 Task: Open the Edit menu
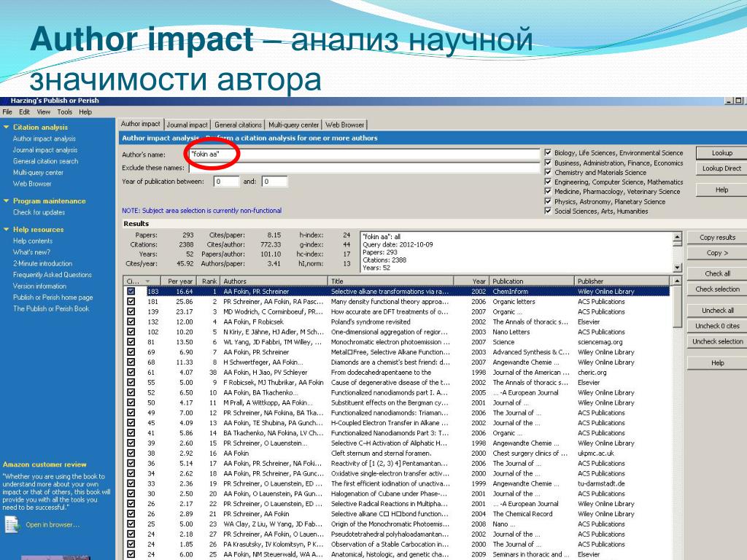pos(24,112)
